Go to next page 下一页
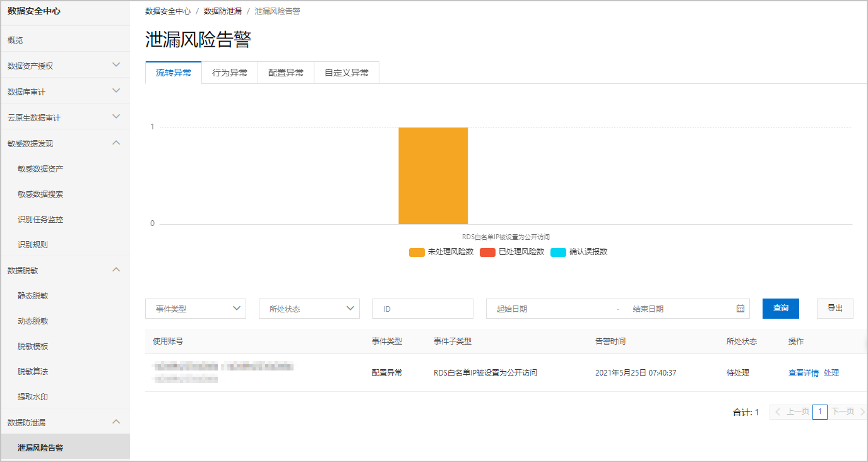The height and width of the screenshot is (462, 868). coord(847,412)
